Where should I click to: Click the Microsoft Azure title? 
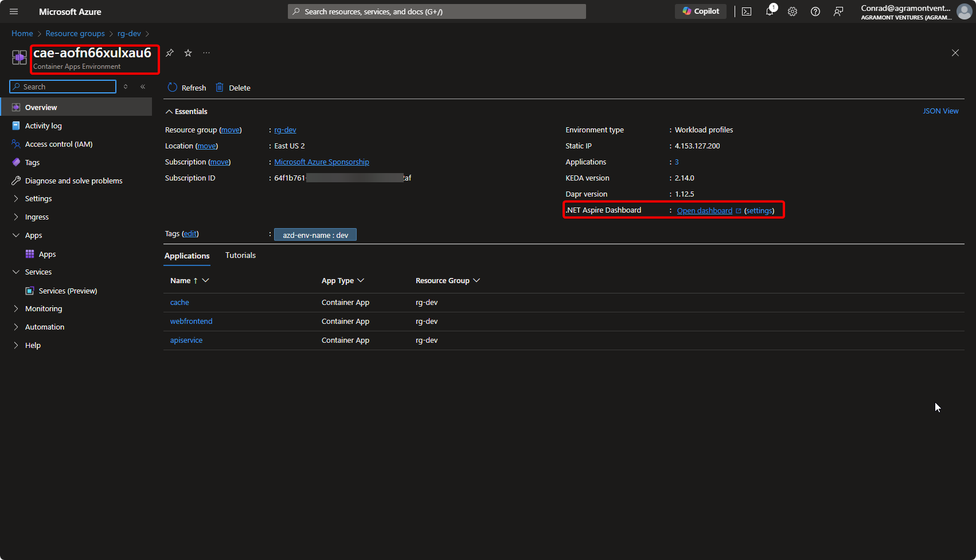(x=70, y=11)
